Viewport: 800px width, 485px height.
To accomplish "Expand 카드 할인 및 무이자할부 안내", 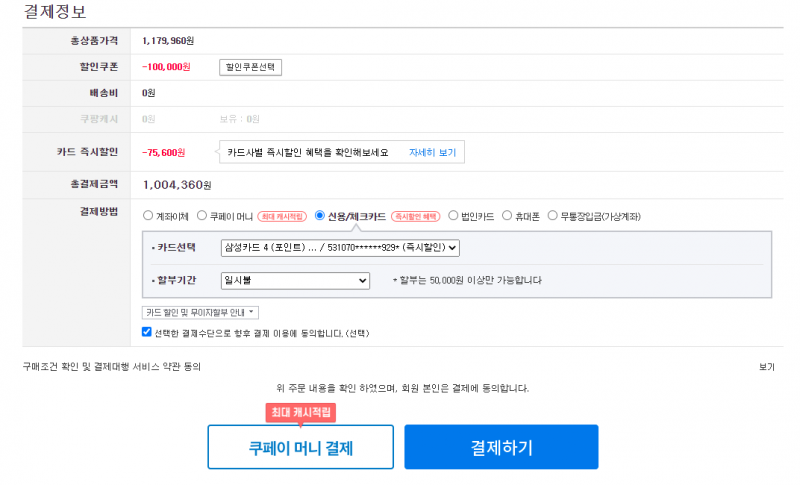I will click(200, 312).
